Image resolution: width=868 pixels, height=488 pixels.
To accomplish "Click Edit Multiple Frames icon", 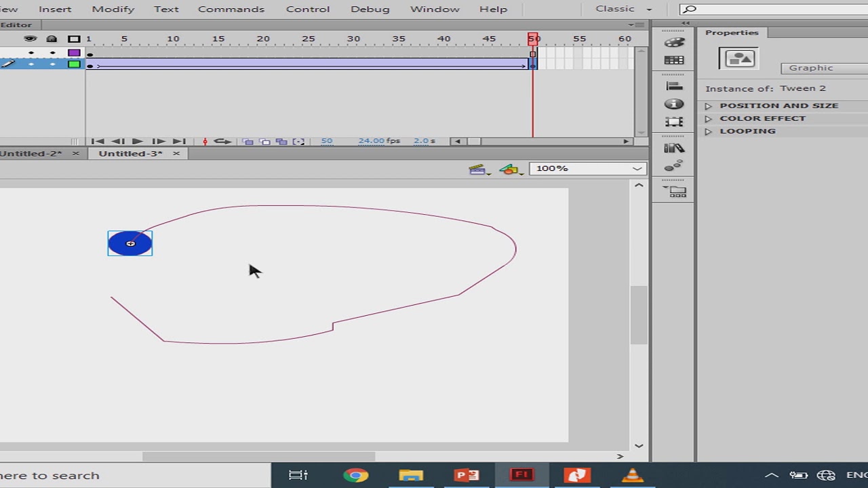I will point(281,141).
